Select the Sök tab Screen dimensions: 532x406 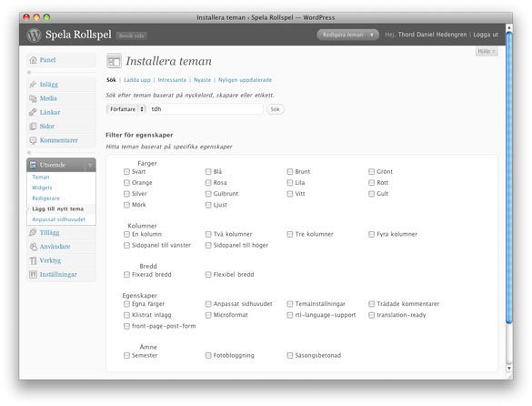111,80
